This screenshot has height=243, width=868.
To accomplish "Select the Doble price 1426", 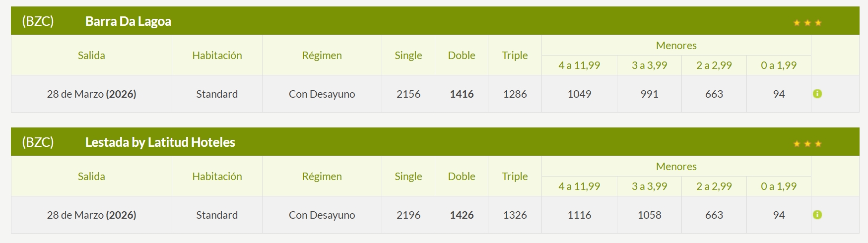I will (462, 215).
